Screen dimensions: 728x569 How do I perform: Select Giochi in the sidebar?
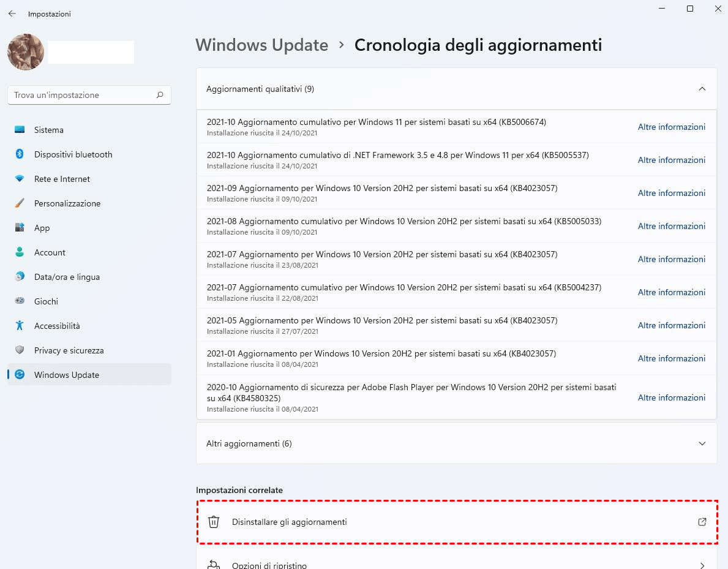pyautogui.click(x=46, y=301)
